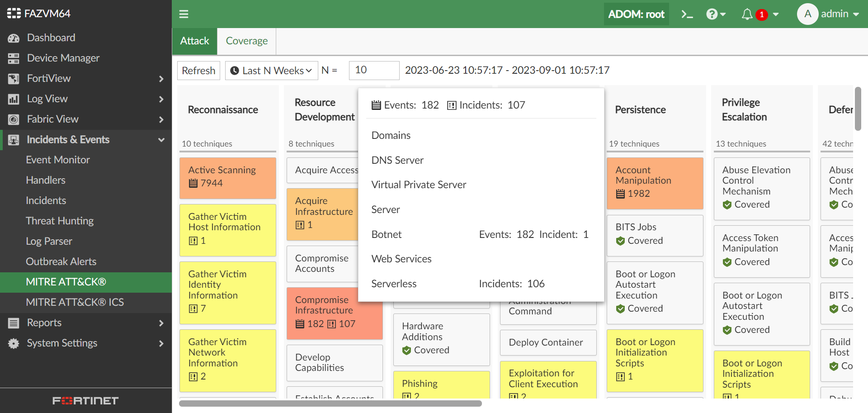The width and height of the screenshot is (868, 413).
Task: Click the Covered shield icon in BITS Jobs card
Action: [620, 241]
